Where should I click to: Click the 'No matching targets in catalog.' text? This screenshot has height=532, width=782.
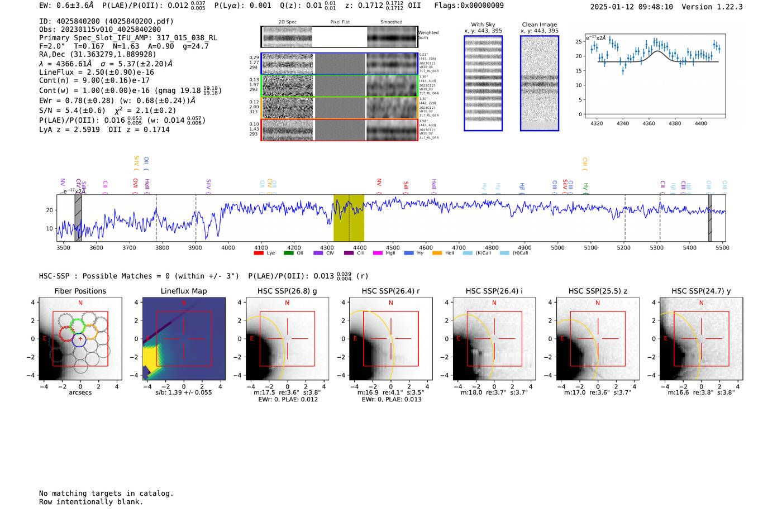106,493
